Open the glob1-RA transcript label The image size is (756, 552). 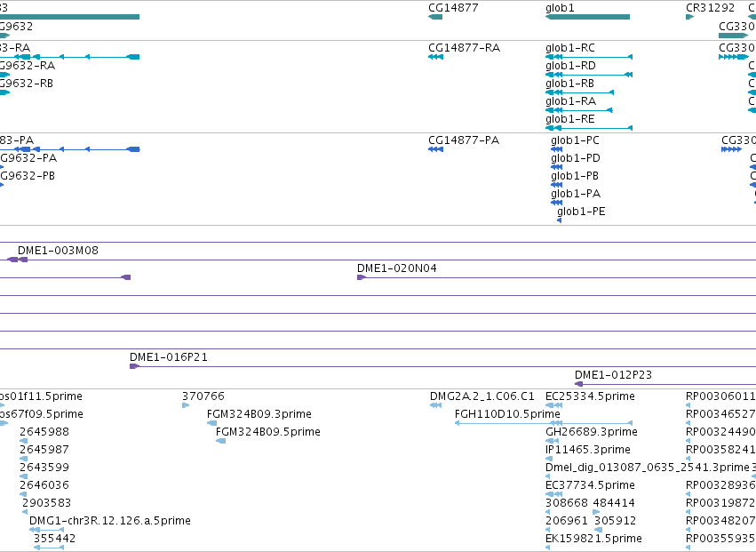(x=570, y=101)
